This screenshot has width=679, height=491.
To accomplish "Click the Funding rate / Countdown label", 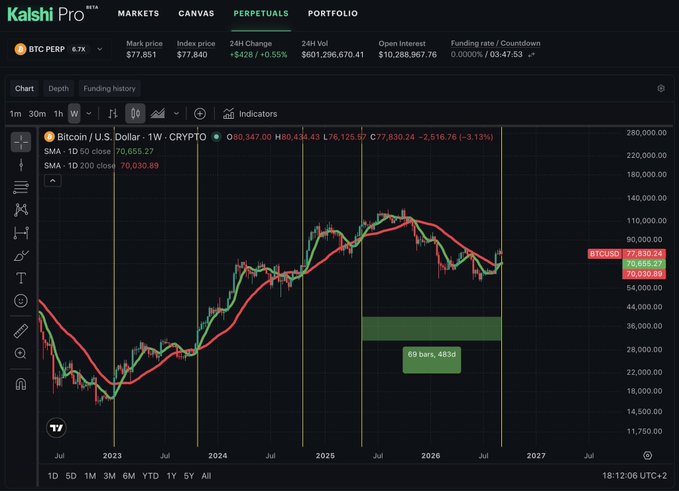I will [x=495, y=43].
